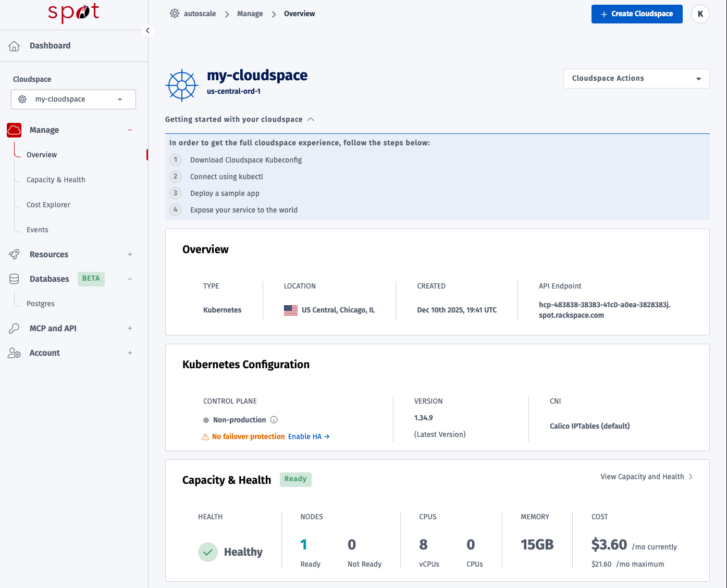Screen dimensions: 727x588
Task: Click the Resources rocket icon
Action: pos(14,254)
